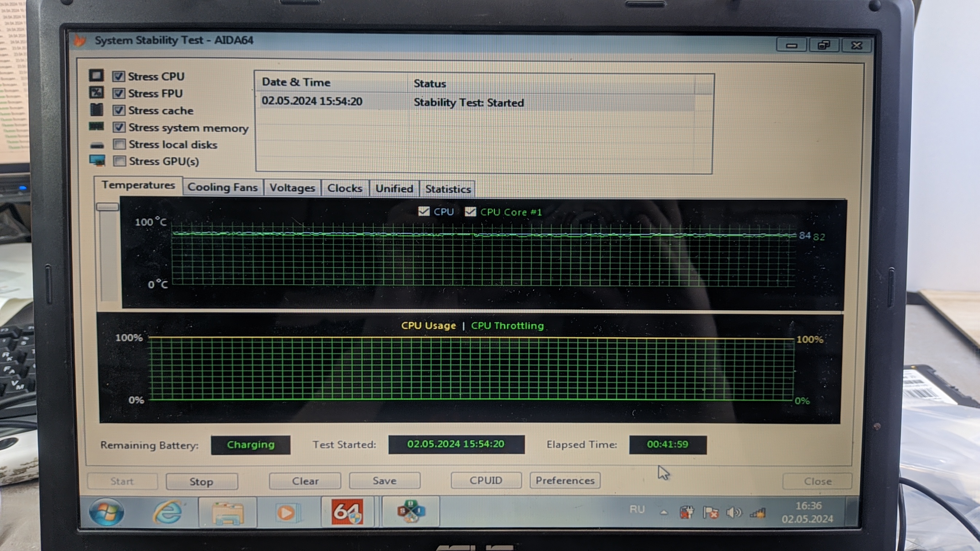The image size is (980, 551).
Task: Switch to AIDA64 taskbar icon
Action: click(x=347, y=512)
